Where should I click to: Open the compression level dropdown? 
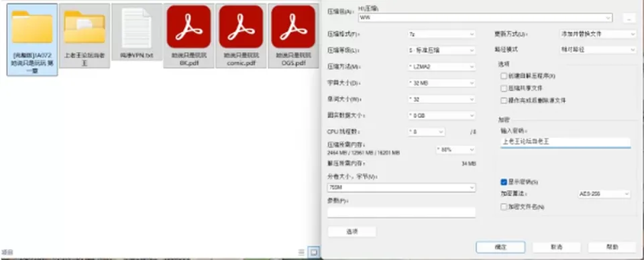tap(441, 50)
